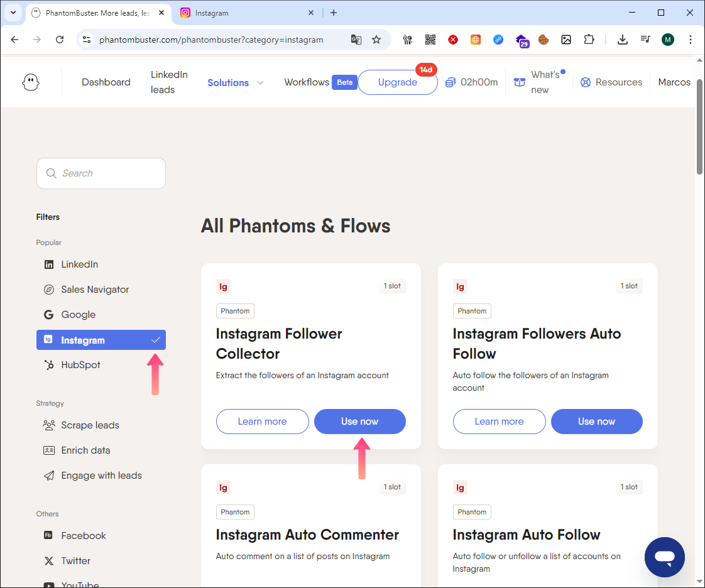Bookmark this page with the star icon
The height and width of the screenshot is (588, 705).
coord(376,40)
